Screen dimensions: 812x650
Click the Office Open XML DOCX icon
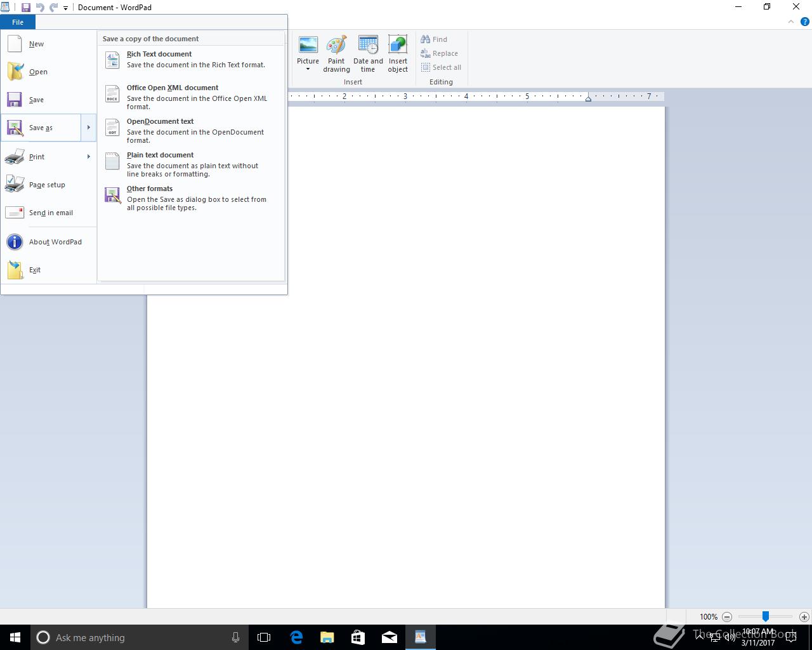tap(112, 94)
